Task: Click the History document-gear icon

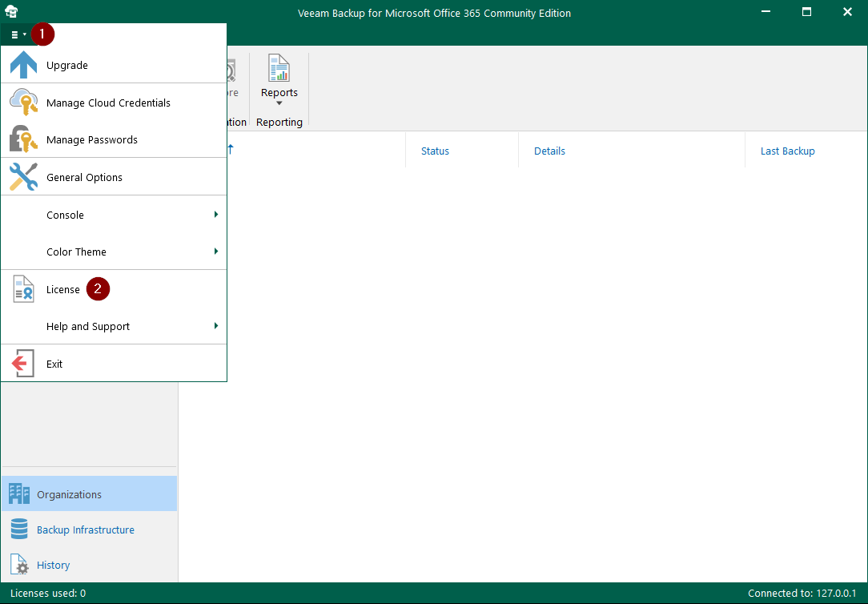Action: coord(19,565)
